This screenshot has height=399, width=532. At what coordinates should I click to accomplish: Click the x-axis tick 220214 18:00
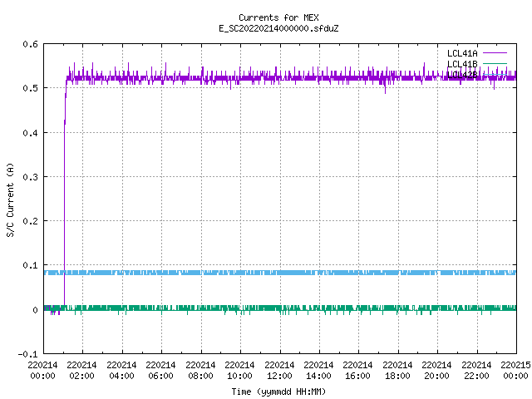(x=397, y=371)
